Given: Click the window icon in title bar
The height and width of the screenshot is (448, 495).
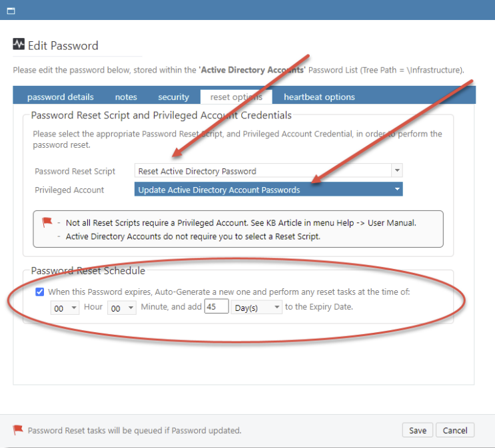Looking at the screenshot, I should [x=11, y=11].
